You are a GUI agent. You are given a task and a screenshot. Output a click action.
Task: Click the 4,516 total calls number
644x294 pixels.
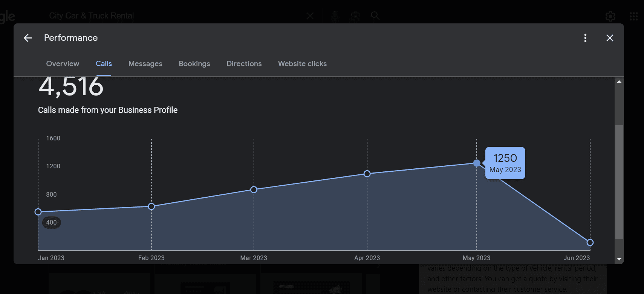(x=71, y=87)
